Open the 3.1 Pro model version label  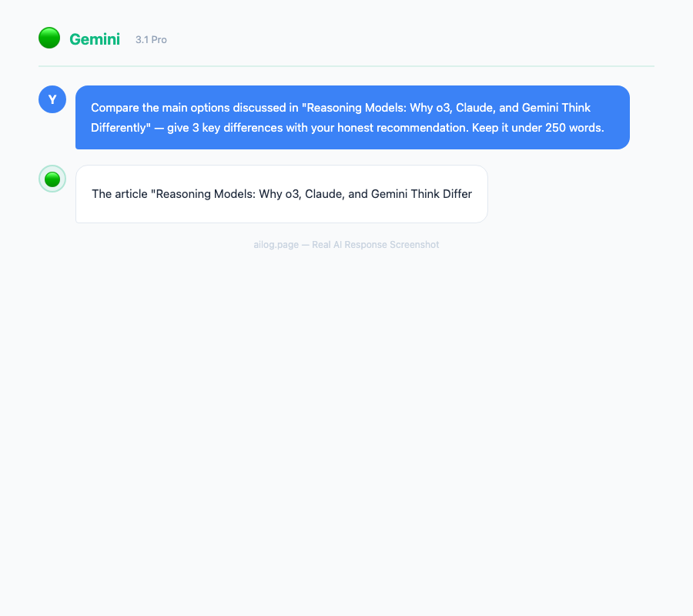151,40
